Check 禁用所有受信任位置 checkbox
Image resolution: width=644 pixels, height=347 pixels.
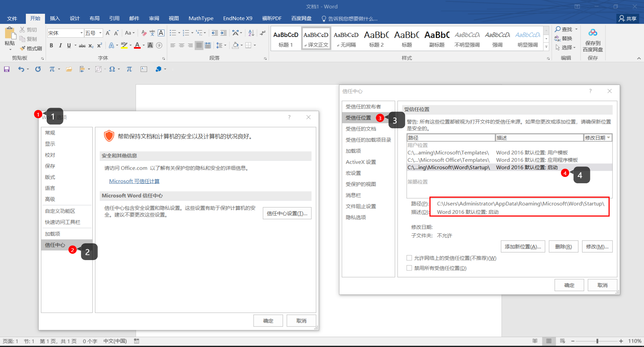pos(409,268)
